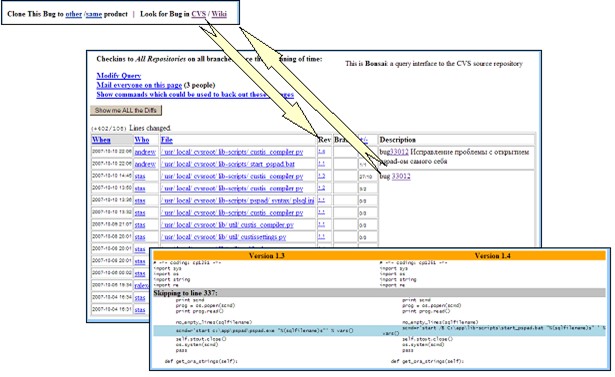Click 'Mail everyone on this page' link
Screen dimensions: 615x377
pyautogui.click(x=139, y=85)
